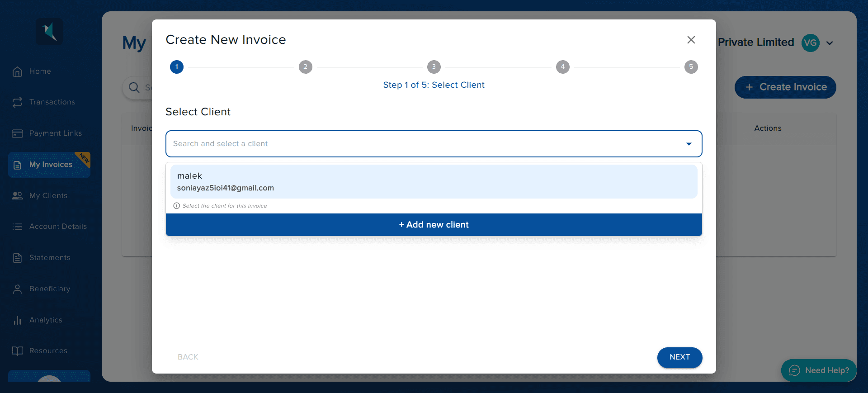Open the account menu chevron
This screenshot has width=868, height=393.
(830, 43)
